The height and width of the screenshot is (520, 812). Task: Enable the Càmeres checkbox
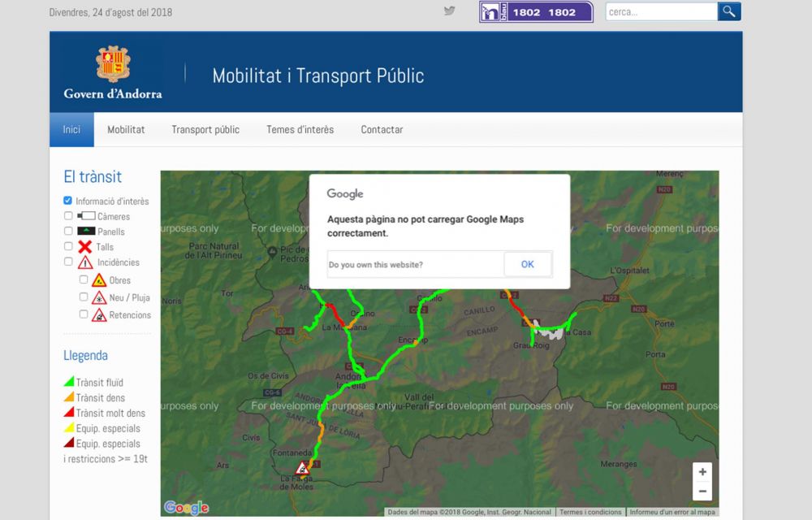click(x=68, y=216)
